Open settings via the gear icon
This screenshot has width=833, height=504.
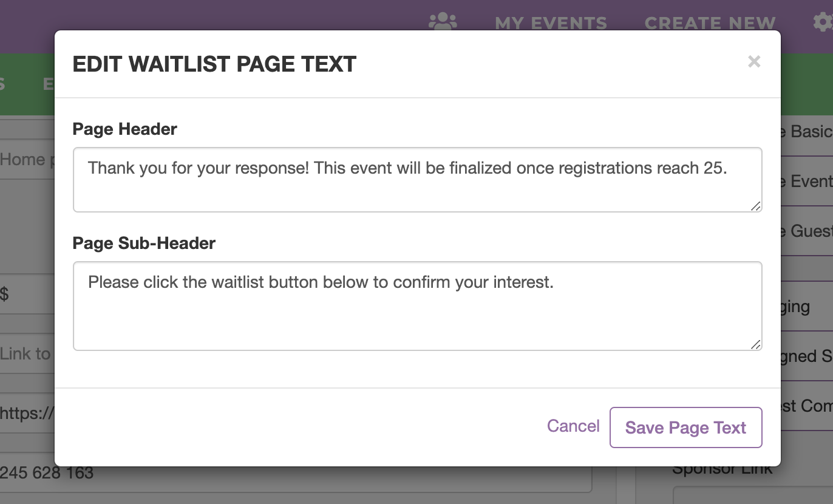[x=823, y=22]
